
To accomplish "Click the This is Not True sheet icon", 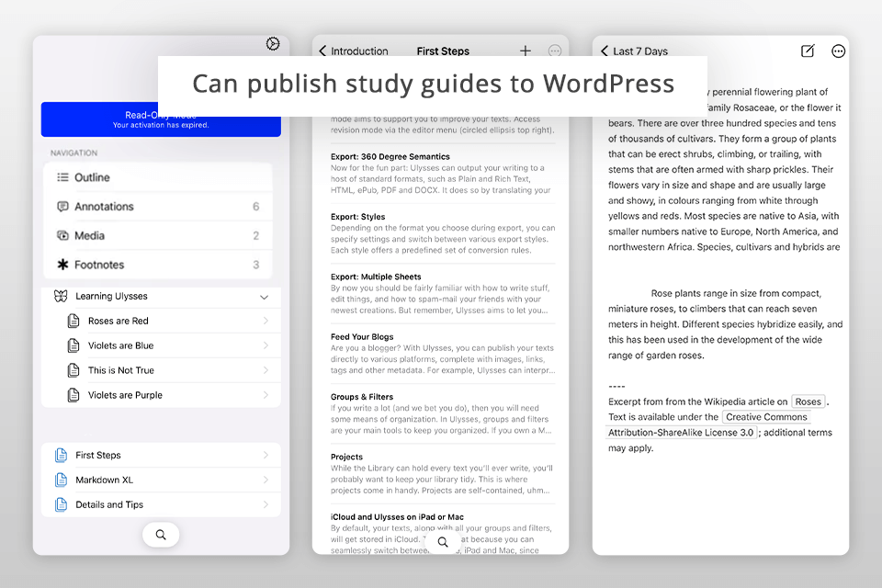I will pyautogui.click(x=73, y=370).
